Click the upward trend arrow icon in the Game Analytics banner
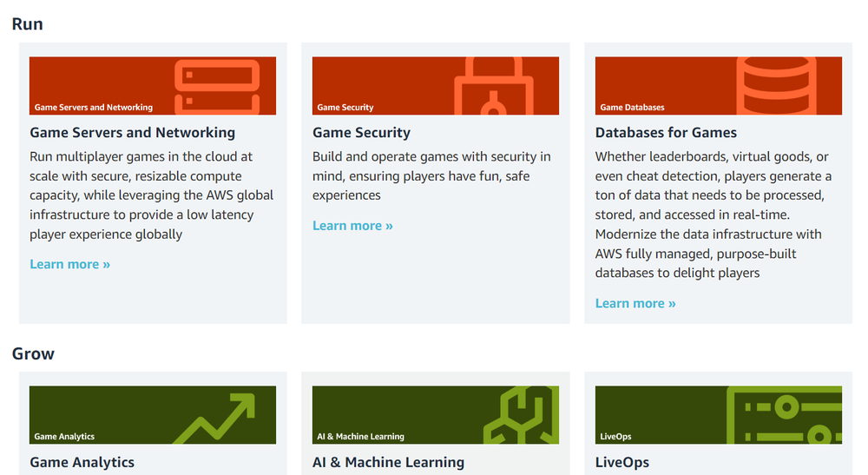The image size is (868, 475). [214, 418]
